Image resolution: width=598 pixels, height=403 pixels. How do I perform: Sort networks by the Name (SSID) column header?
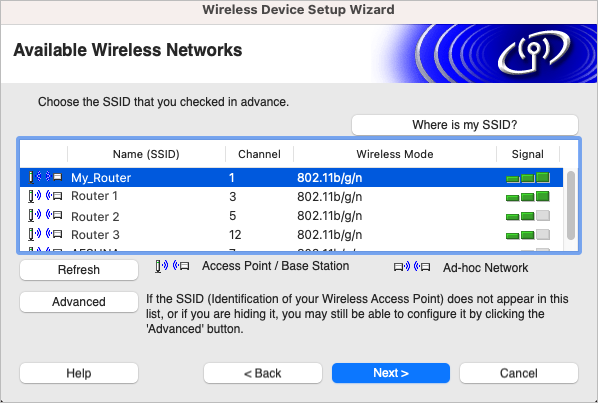click(146, 154)
